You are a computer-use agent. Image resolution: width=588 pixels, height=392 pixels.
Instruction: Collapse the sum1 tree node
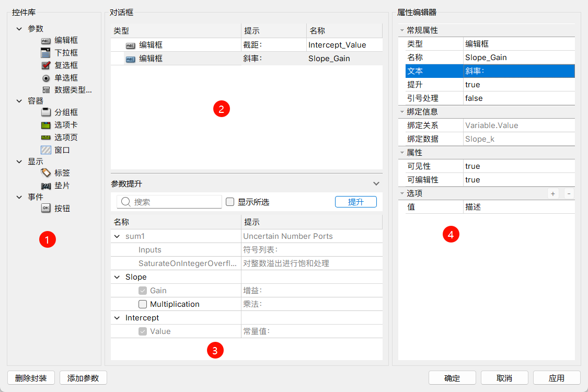pyautogui.click(x=117, y=236)
